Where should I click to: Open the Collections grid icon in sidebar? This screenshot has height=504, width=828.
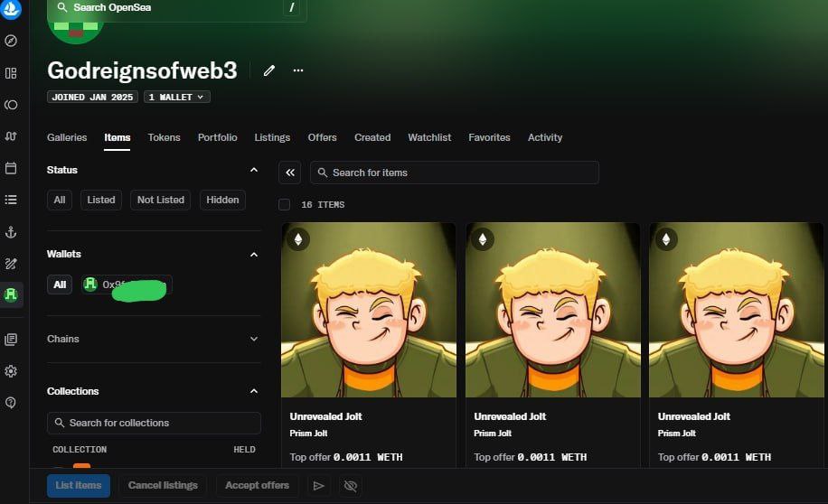[11, 73]
